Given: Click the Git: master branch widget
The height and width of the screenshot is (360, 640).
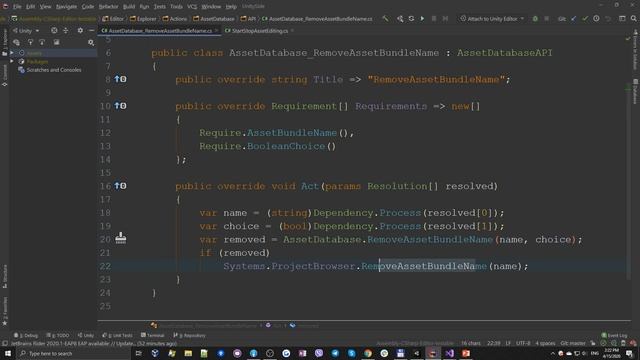Looking at the screenshot, I should pyautogui.click(x=573, y=343).
